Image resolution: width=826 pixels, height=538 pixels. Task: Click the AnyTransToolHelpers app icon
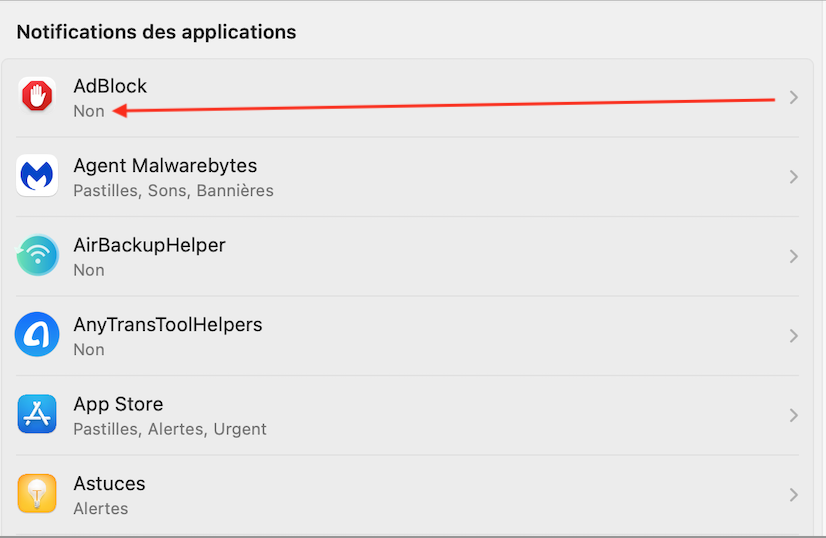(37, 335)
